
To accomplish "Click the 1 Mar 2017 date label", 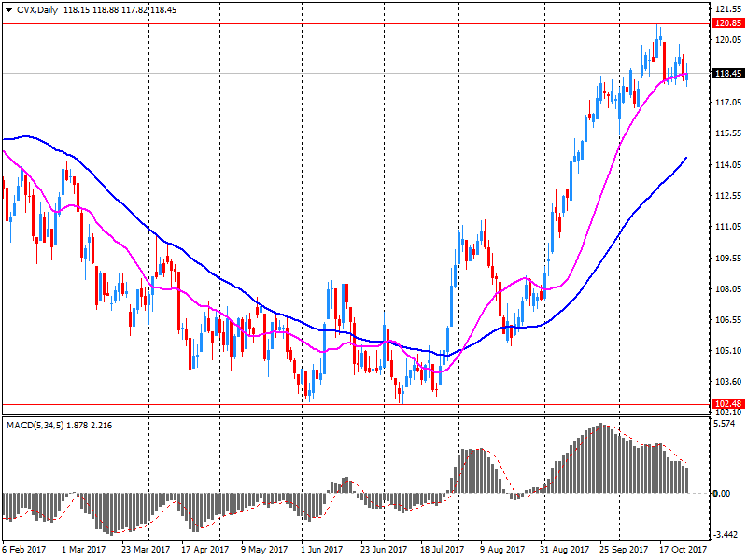I will 83,550.
